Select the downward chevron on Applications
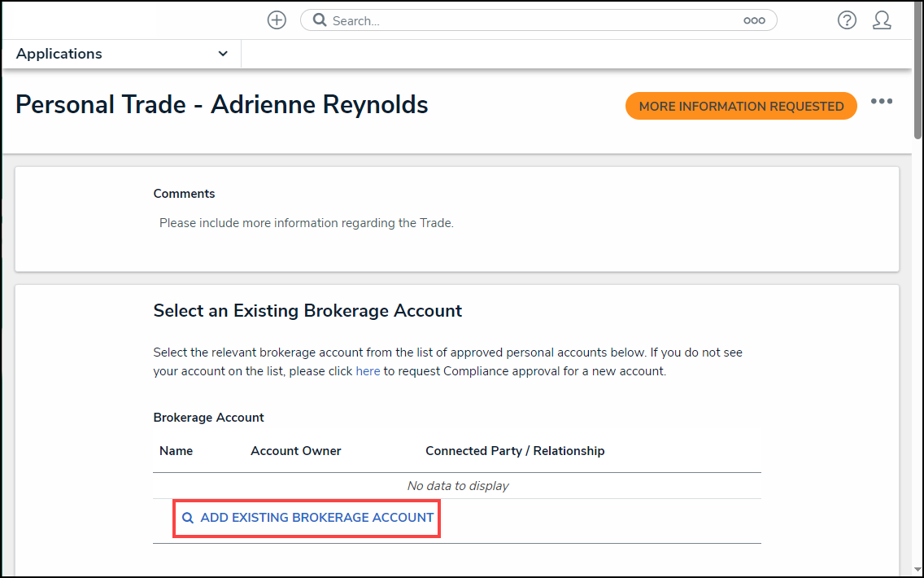This screenshot has height=578, width=924. pos(222,53)
